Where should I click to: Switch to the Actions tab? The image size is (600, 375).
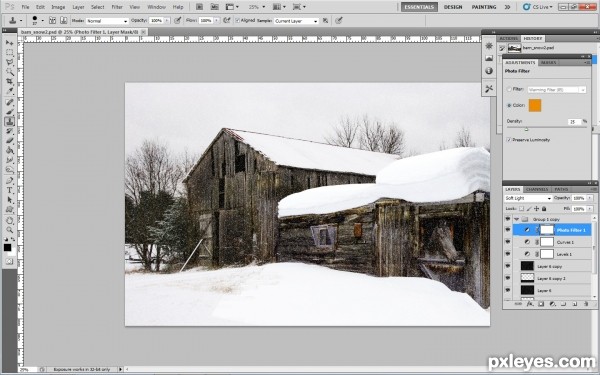(x=508, y=39)
